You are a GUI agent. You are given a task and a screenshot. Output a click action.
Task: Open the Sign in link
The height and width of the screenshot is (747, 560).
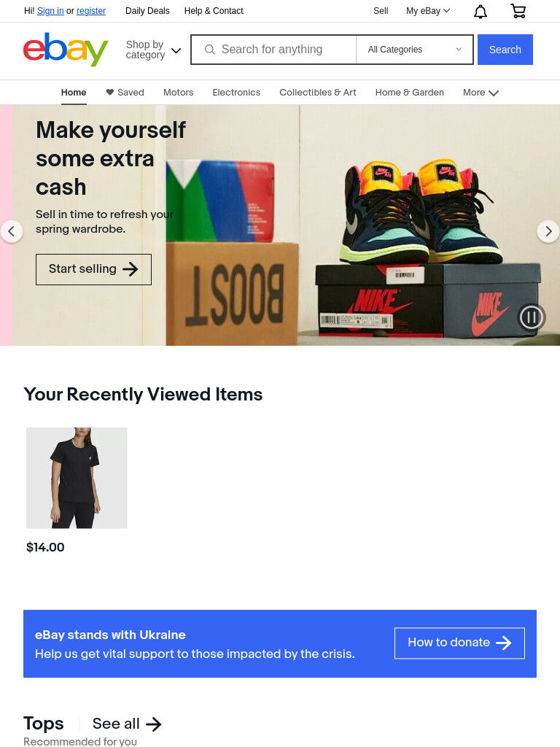coord(50,11)
